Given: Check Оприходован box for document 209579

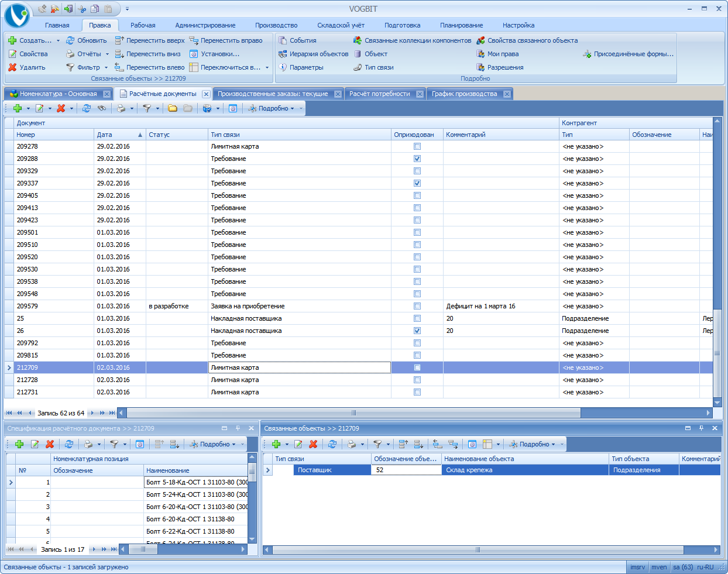Looking at the screenshot, I should click(x=417, y=306).
